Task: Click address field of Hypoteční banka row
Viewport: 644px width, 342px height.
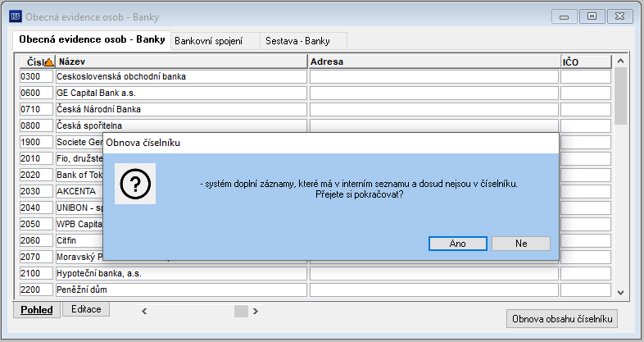Action: tap(434, 273)
